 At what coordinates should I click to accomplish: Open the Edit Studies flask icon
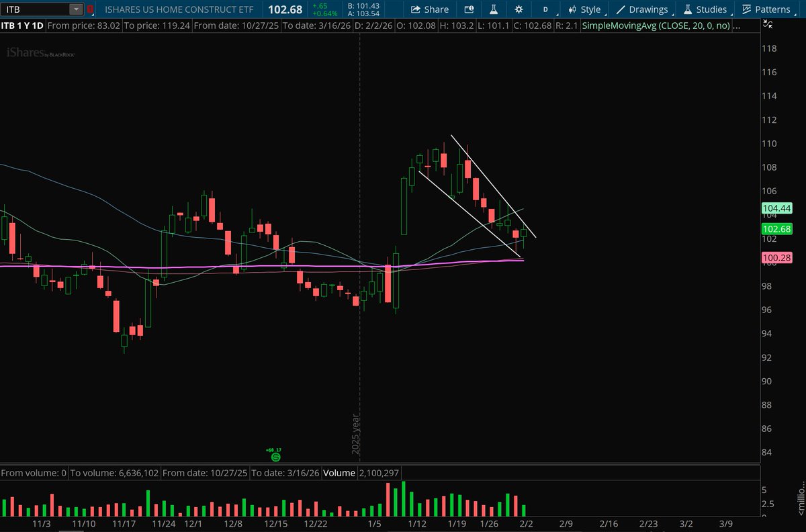pyautogui.click(x=493, y=9)
